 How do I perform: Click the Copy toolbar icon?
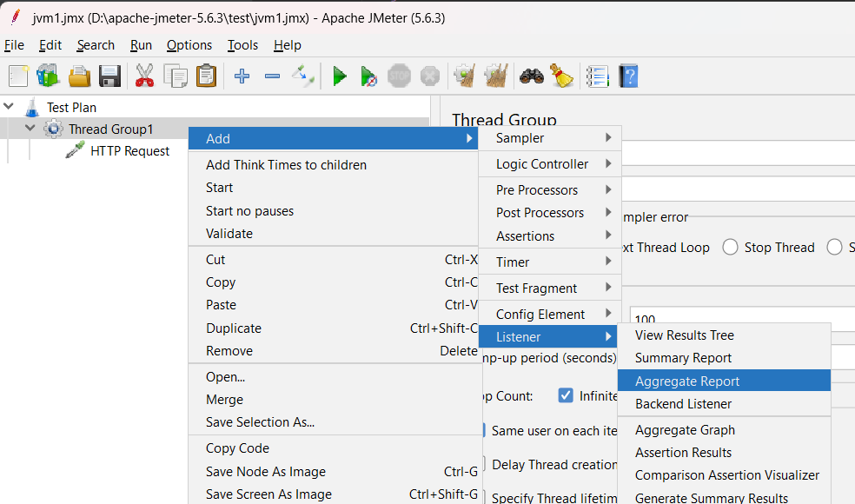pos(176,76)
